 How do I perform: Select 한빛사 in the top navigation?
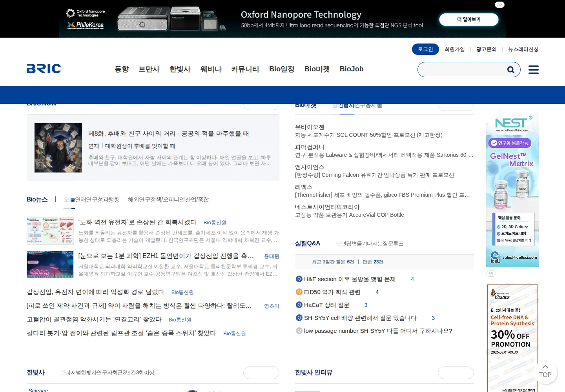point(180,69)
